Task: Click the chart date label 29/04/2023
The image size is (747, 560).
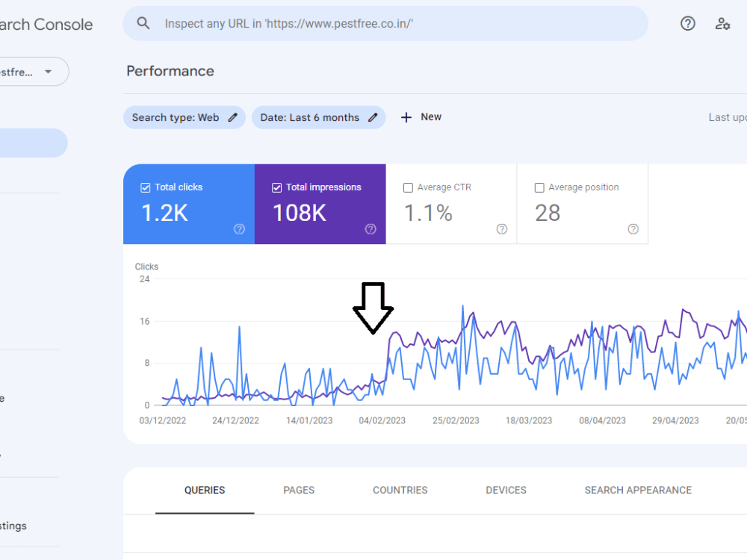Action: (x=675, y=420)
